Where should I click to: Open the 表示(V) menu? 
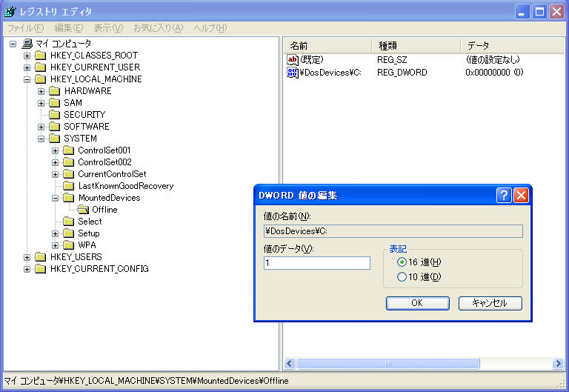tap(108, 28)
